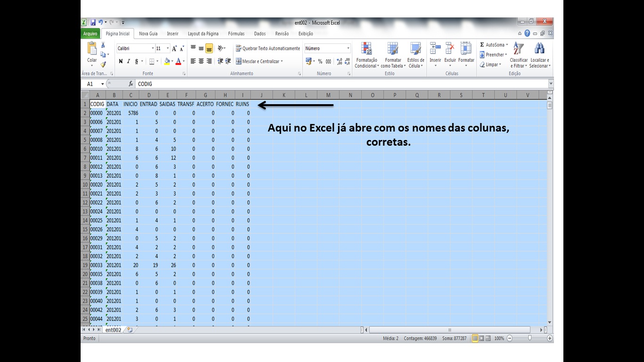Click the accounting number format icon
644x362 pixels.
(309, 61)
